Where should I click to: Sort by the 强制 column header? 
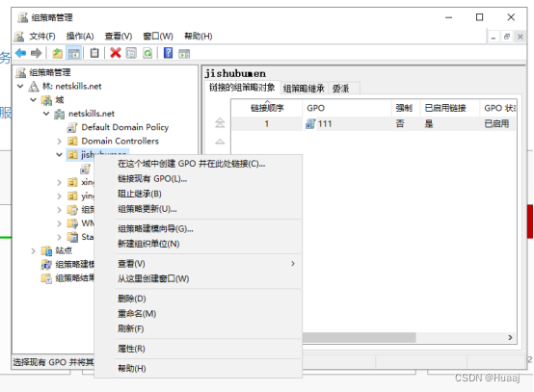coord(406,108)
